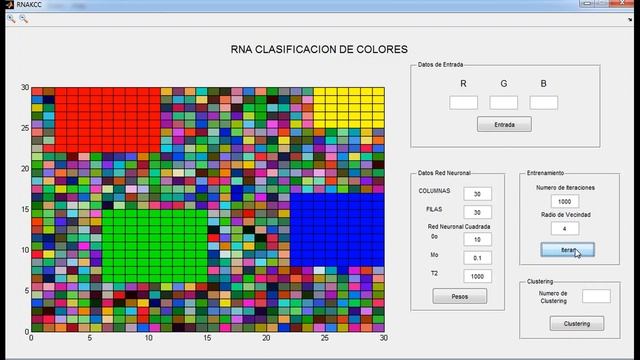Edit the Radio de Vecindad field

[564, 229]
